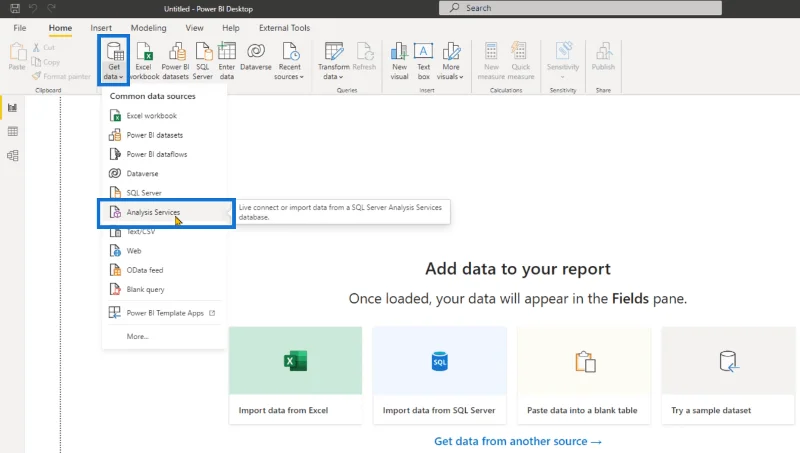Screen dimensions: 800x453
Task: Click the Power BI datasets ribbon icon
Action: click(x=176, y=61)
